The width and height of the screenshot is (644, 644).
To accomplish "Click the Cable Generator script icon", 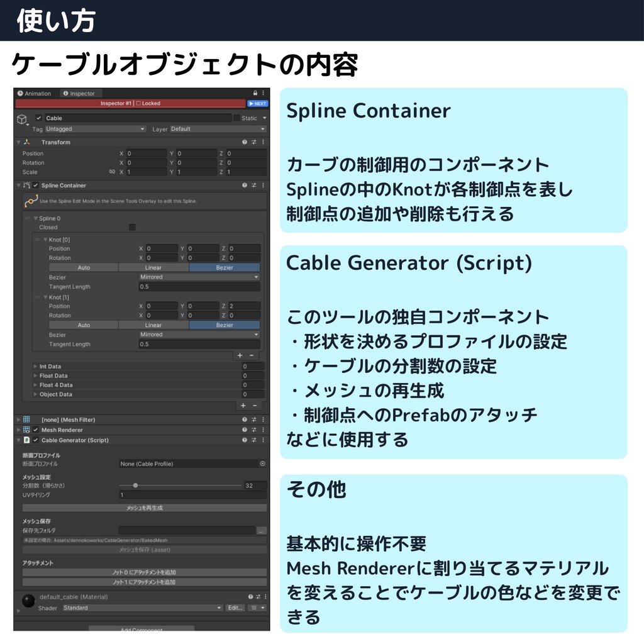I will tap(27, 440).
